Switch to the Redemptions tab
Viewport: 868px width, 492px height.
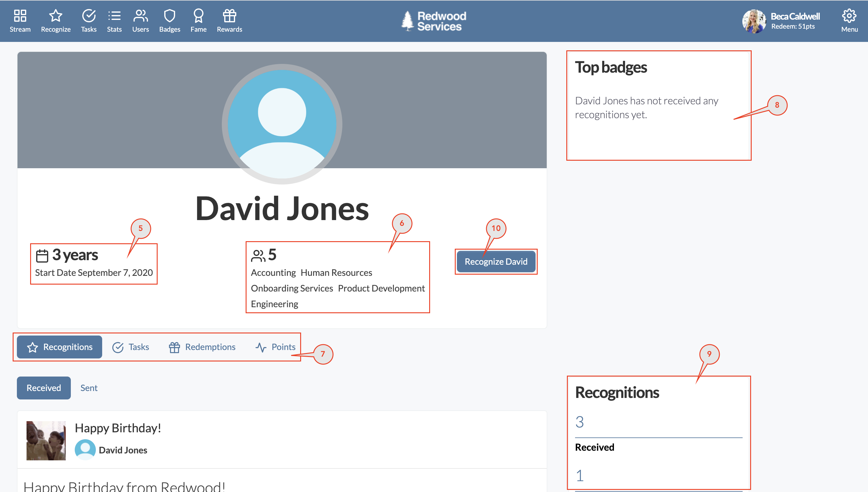[202, 347]
